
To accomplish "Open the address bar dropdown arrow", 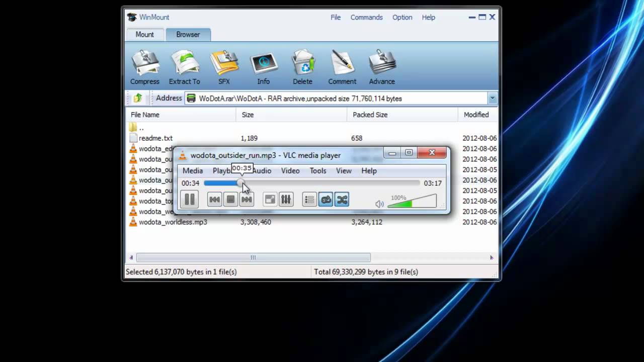I will tap(493, 99).
